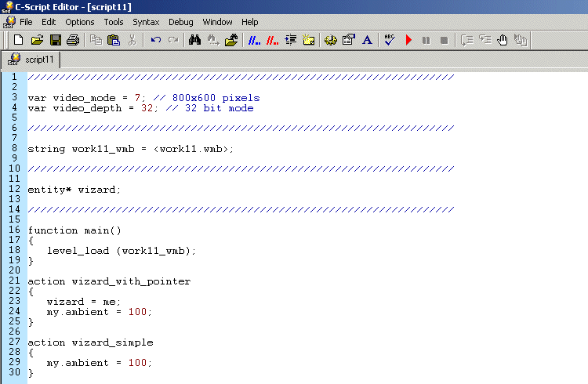Click the New file icon
This screenshot has width=588, height=384.
19,40
